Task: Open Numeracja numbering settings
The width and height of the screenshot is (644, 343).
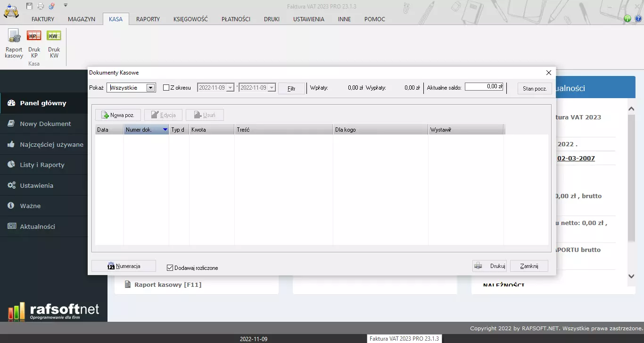Action: click(x=124, y=266)
